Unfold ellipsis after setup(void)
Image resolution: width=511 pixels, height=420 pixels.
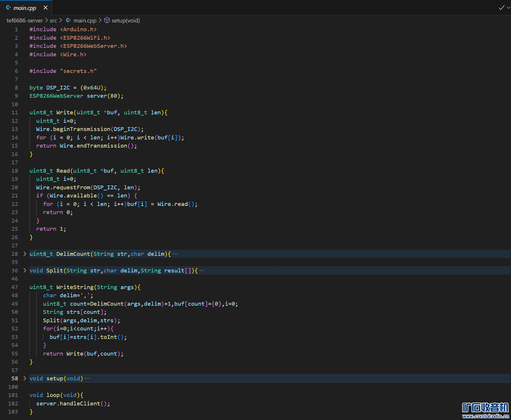(x=87, y=379)
